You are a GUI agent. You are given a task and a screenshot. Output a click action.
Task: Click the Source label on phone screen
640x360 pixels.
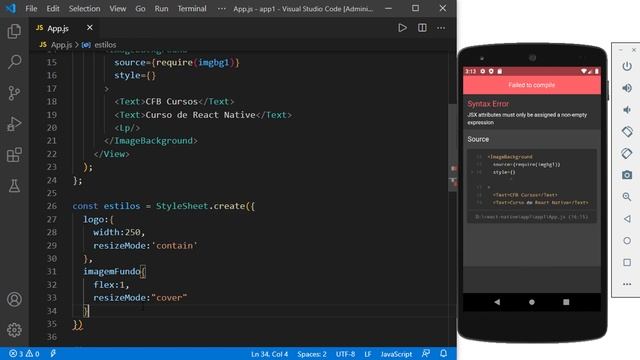point(478,139)
